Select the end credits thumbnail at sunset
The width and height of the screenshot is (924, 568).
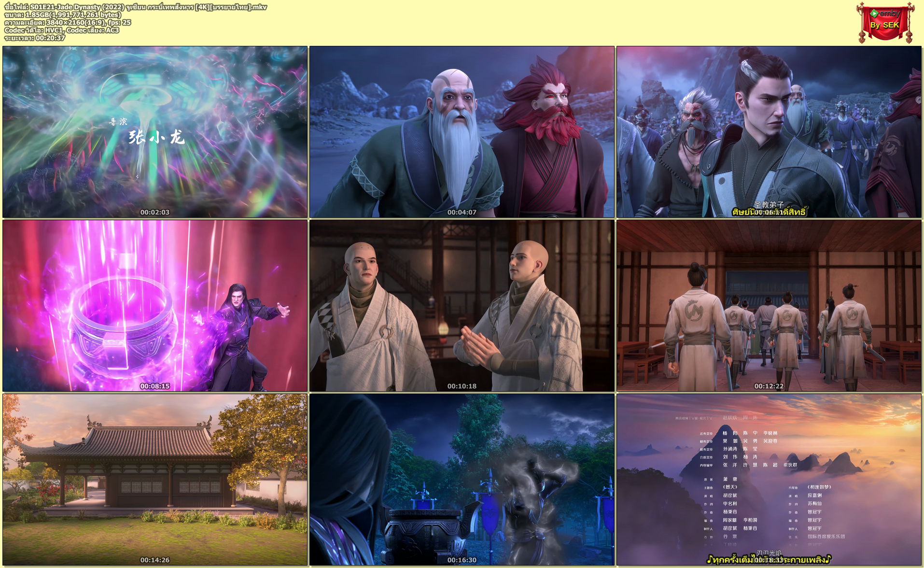[769, 480]
